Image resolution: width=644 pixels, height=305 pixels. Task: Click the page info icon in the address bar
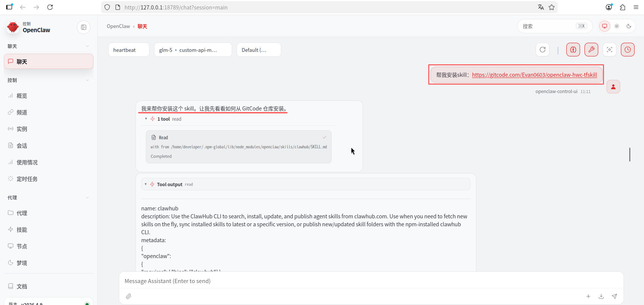118,7
